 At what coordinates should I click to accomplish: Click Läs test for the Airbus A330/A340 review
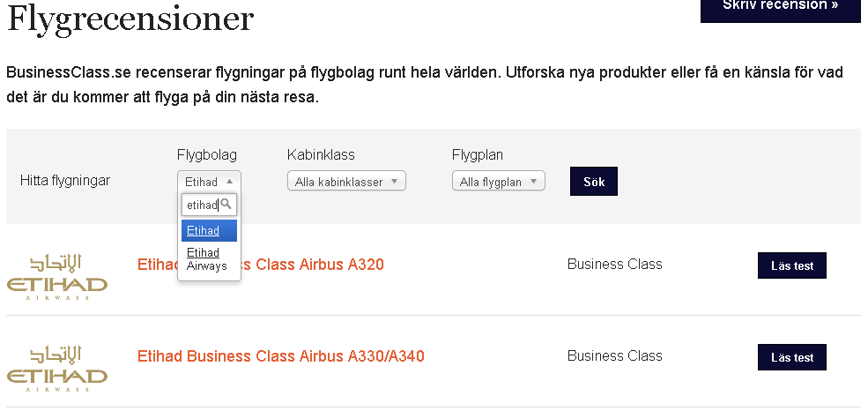click(x=792, y=357)
